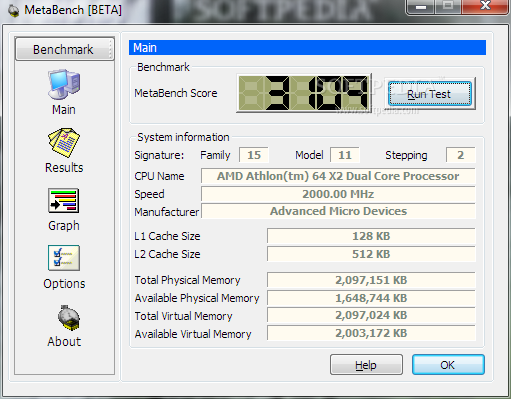The height and width of the screenshot is (399, 511).
Task: Open the Help button
Action: (366, 365)
